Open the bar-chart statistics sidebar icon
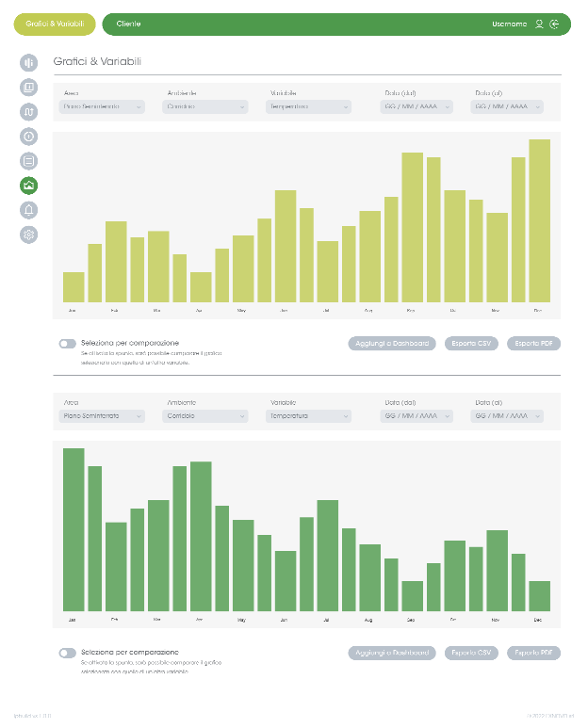This screenshot has width=588, height=728. tap(29, 63)
